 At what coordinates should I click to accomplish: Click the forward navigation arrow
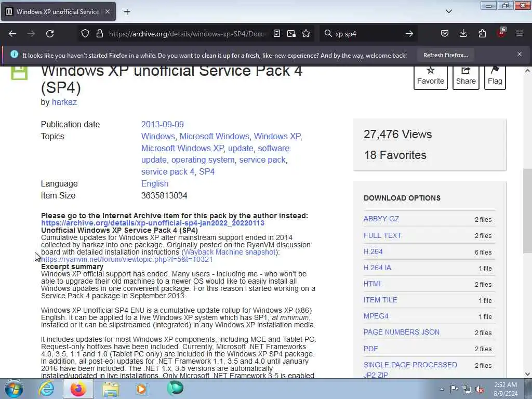(31, 34)
